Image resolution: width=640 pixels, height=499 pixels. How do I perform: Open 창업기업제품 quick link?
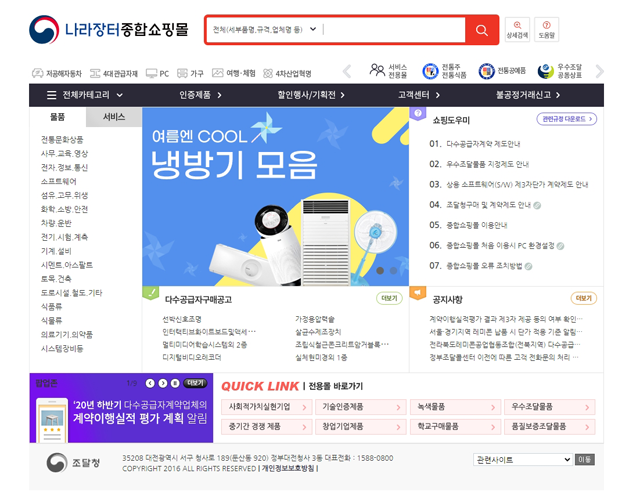pyautogui.click(x=361, y=427)
